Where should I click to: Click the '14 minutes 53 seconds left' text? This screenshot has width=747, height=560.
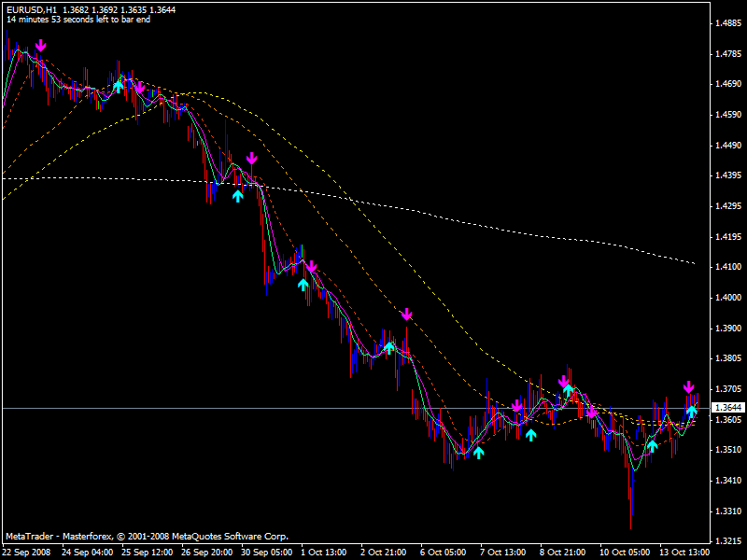coord(78,20)
